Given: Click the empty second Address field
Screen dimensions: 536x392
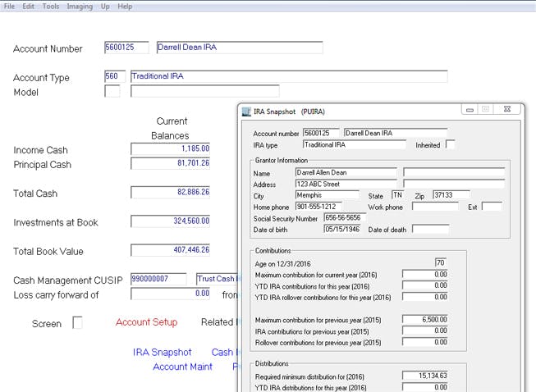Looking at the screenshot, I should [454, 184].
